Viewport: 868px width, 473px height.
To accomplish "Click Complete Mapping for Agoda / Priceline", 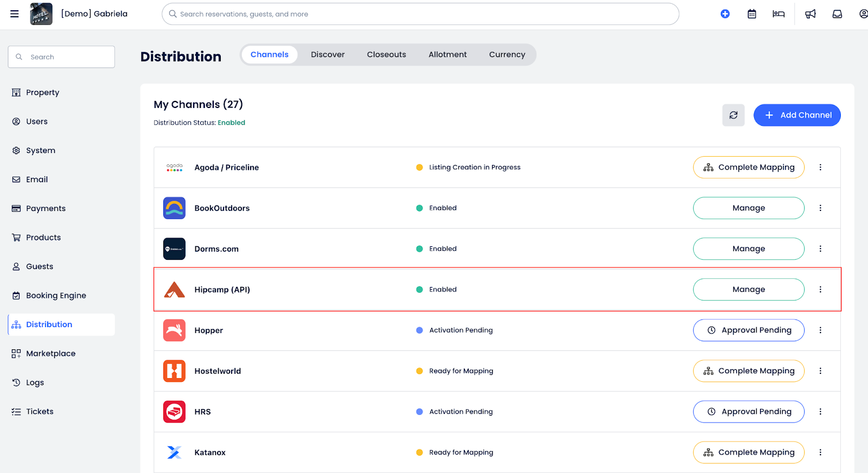I will tap(749, 168).
